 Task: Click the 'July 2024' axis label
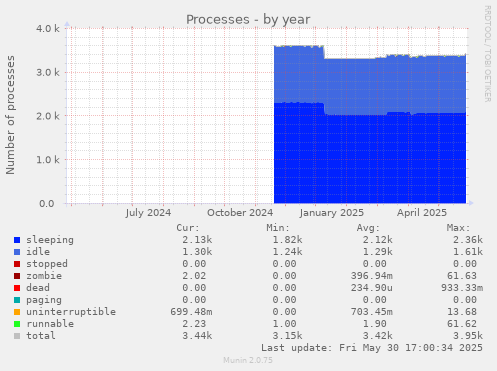point(148,213)
